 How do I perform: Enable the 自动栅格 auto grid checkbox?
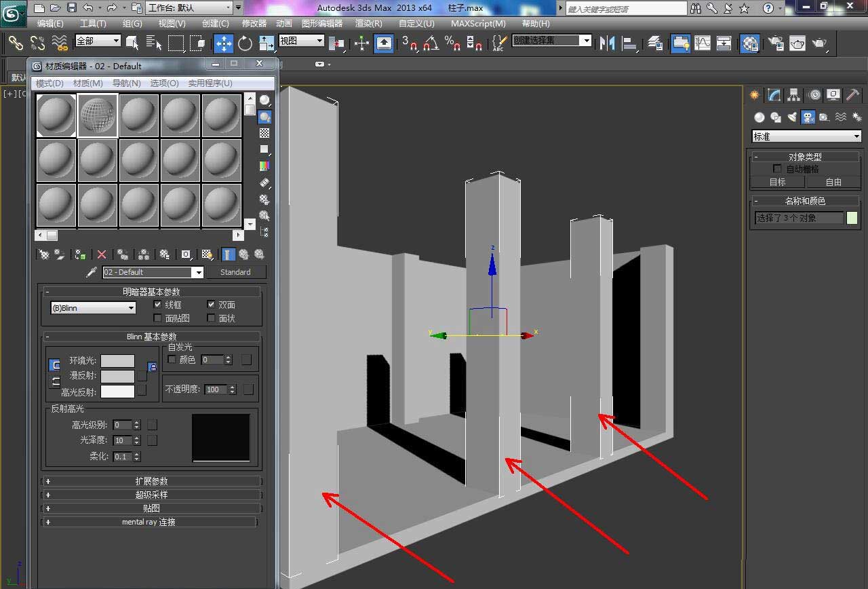click(778, 168)
